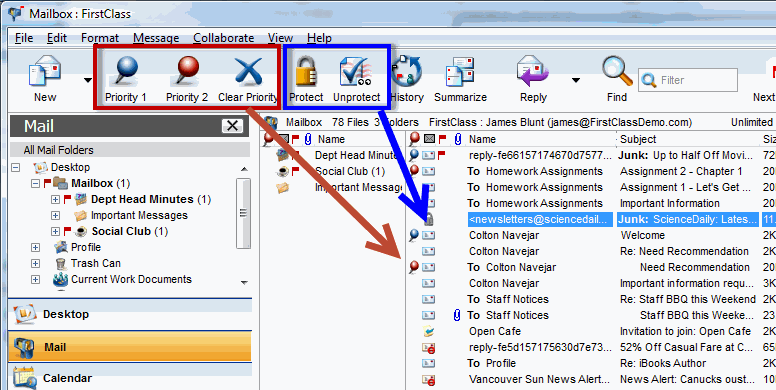Open the File menu

[x=24, y=38]
